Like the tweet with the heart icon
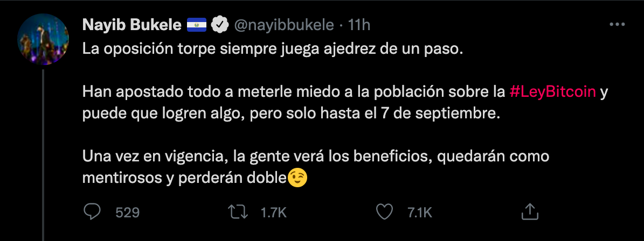644x241 pixels. pyautogui.click(x=384, y=211)
